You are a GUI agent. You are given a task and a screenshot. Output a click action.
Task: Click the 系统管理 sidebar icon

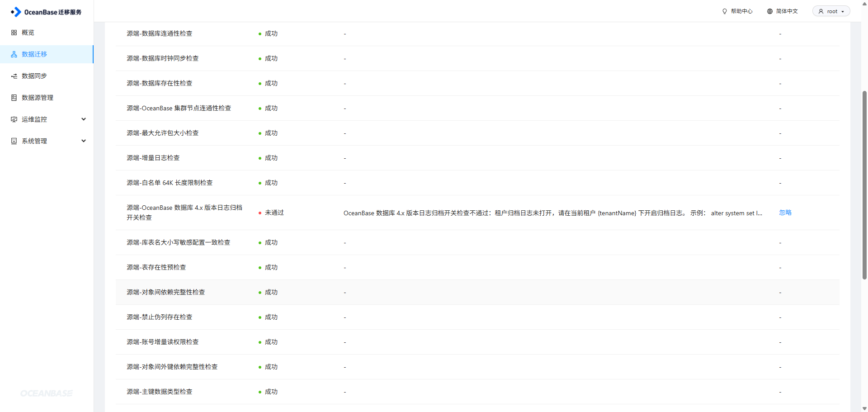coord(14,141)
